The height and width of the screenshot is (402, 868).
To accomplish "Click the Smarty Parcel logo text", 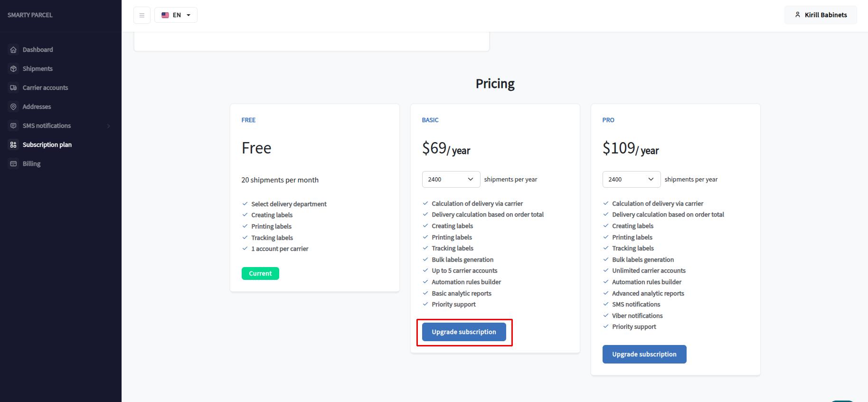I will click(x=30, y=15).
